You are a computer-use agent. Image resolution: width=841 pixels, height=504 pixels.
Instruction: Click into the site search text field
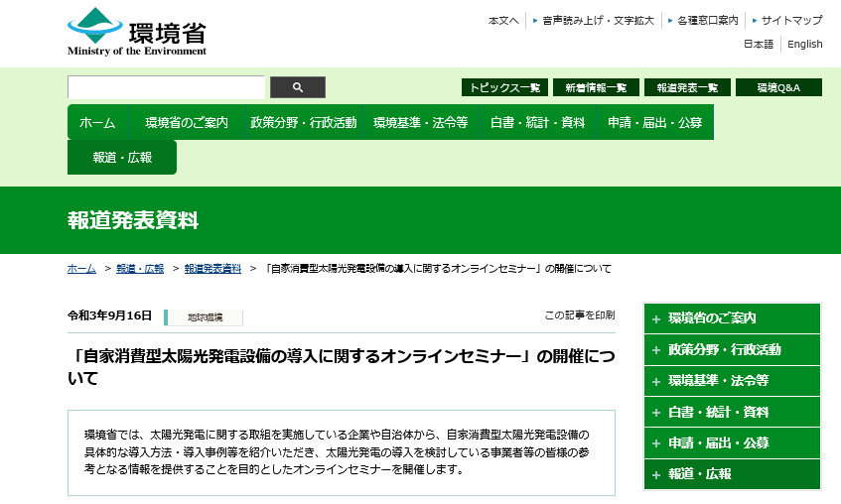(166, 87)
